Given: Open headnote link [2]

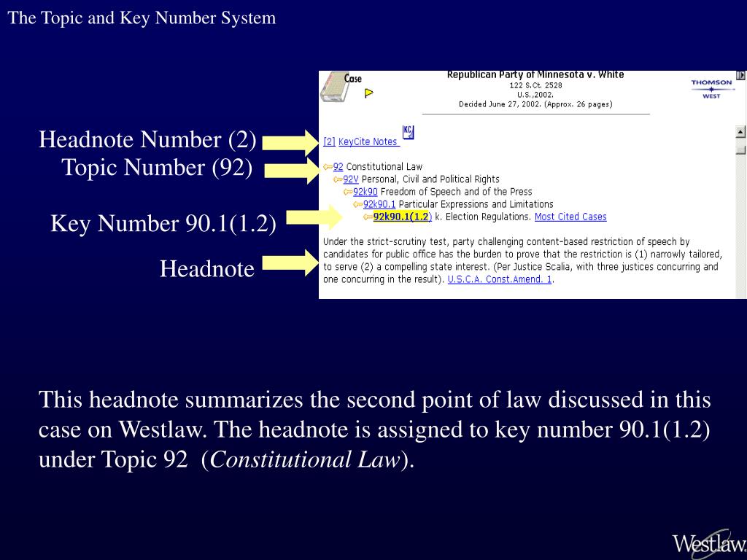Looking at the screenshot, I should click(x=329, y=142).
